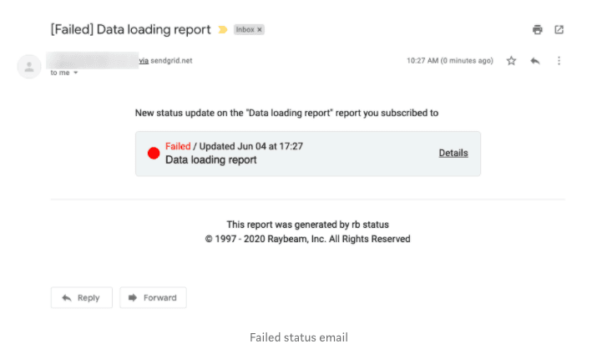Click the red "Failed" status text
The width and height of the screenshot is (602, 364).
[178, 146]
